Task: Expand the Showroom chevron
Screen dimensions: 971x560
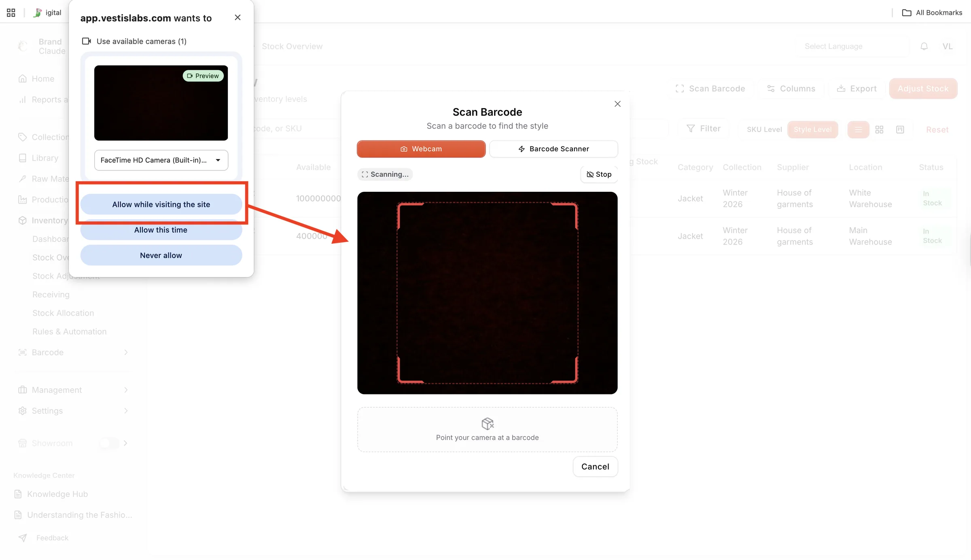Action: [126, 443]
